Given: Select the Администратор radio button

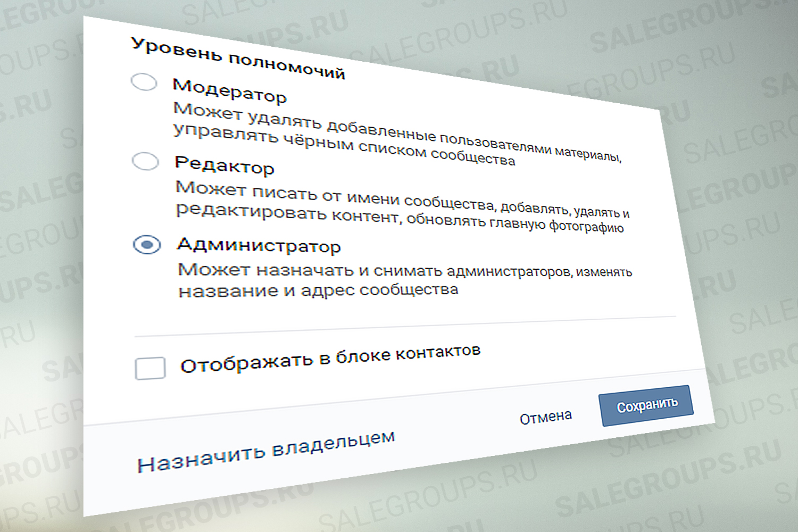Looking at the screenshot, I should click(x=147, y=245).
